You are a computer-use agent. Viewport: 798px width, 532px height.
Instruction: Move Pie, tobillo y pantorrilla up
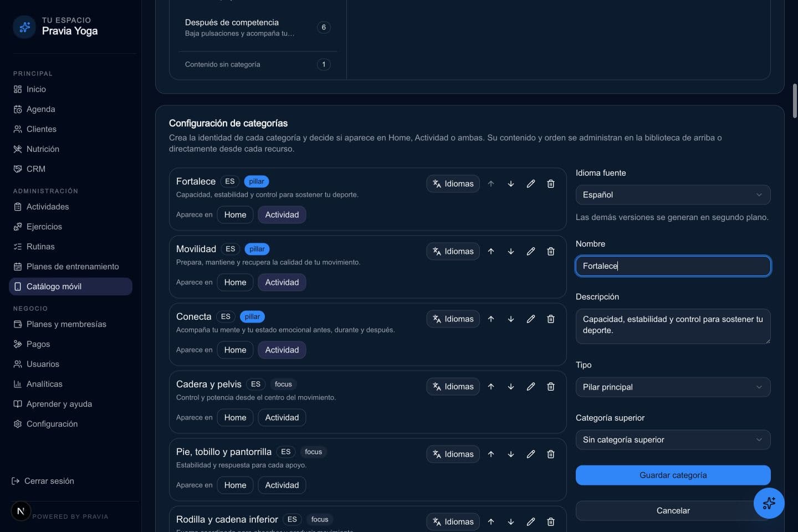point(490,454)
